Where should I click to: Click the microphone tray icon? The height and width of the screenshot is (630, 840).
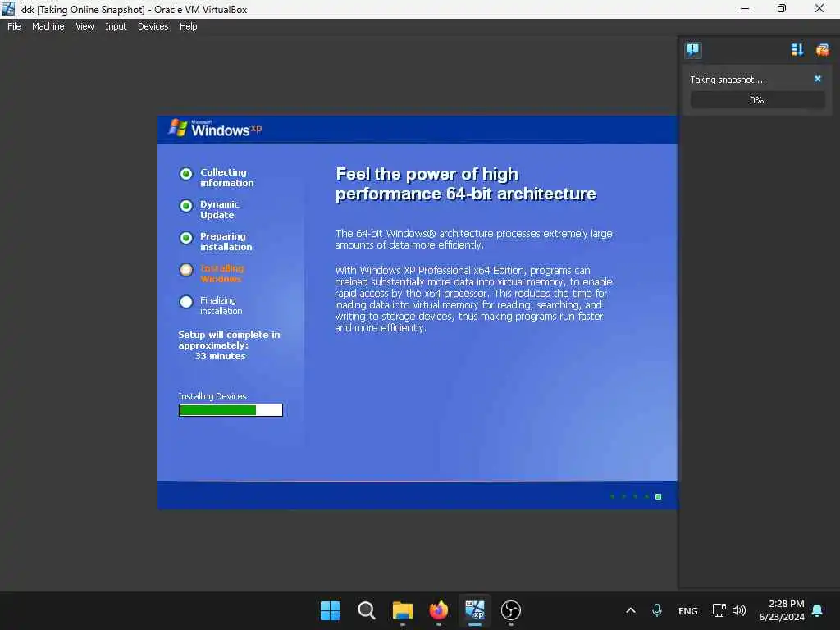tap(657, 610)
